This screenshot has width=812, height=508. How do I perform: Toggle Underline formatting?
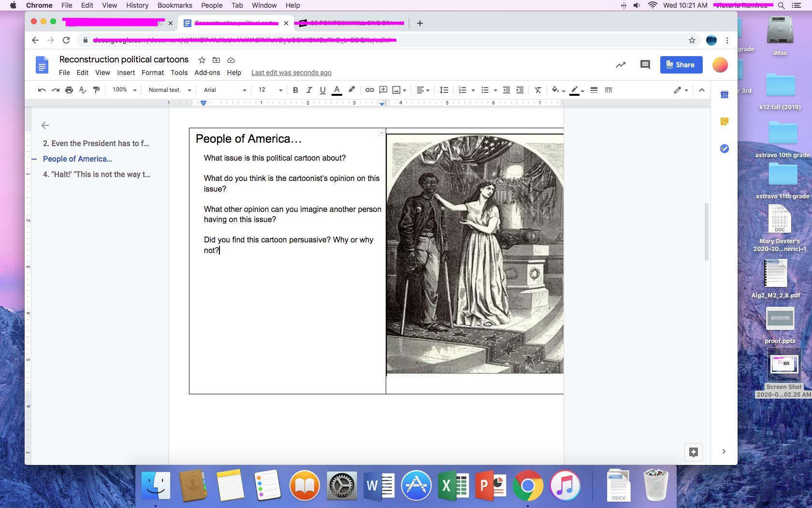click(x=322, y=90)
